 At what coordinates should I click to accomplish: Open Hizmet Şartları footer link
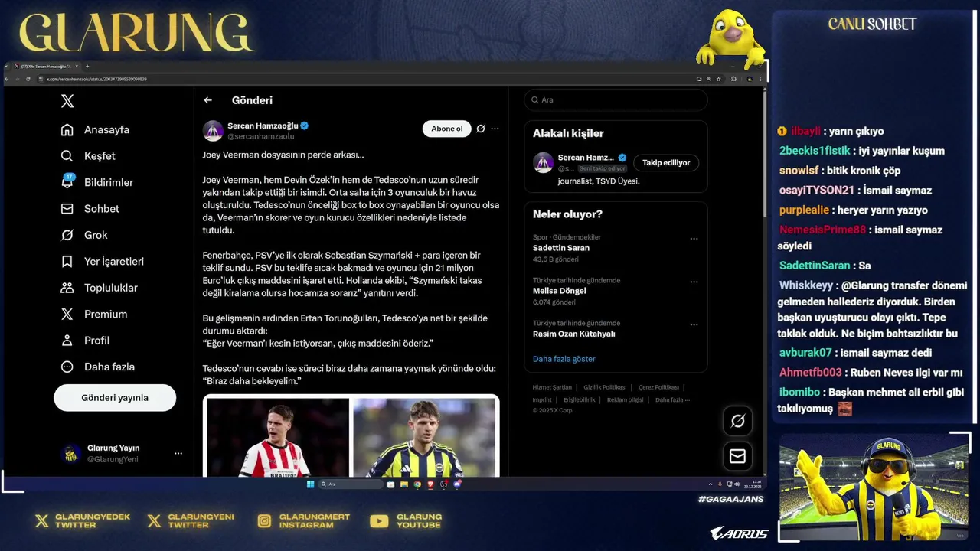pyautogui.click(x=552, y=387)
